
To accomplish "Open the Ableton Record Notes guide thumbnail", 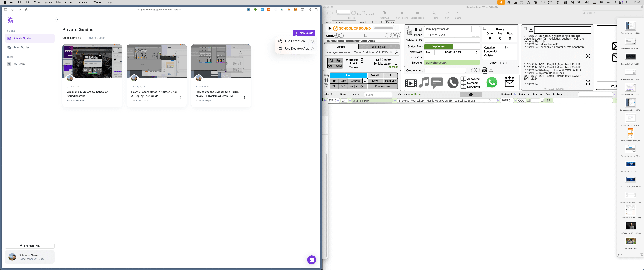I will pos(157,61).
